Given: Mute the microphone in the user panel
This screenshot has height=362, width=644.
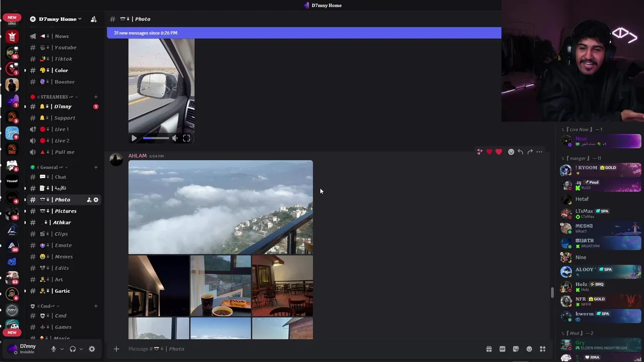Looking at the screenshot, I should [53, 349].
